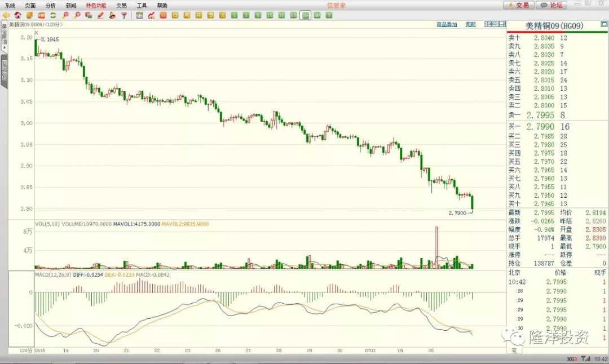
Task: Click the 10:42 tick row in trade list
Action: (557, 282)
